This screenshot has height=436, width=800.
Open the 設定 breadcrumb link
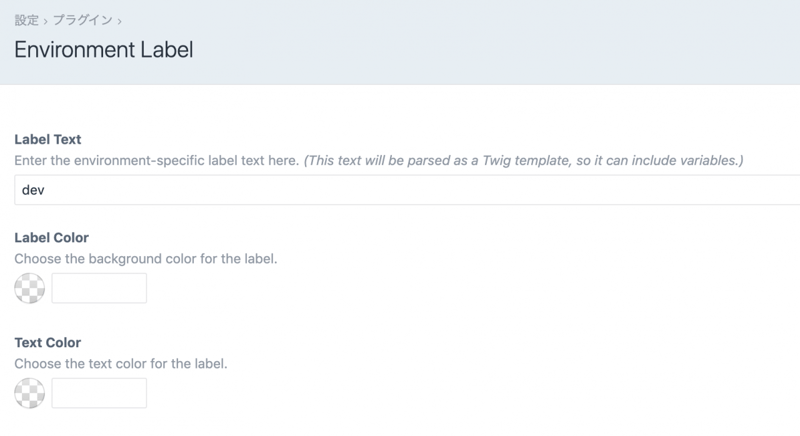26,20
